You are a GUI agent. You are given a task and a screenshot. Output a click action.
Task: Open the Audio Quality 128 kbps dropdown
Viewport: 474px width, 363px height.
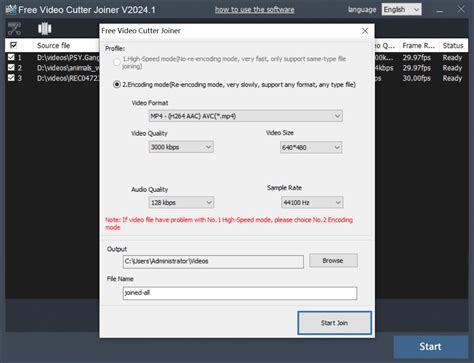(x=181, y=202)
